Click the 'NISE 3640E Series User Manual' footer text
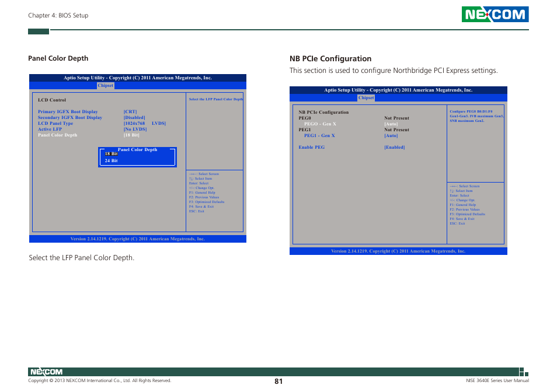This screenshot has height=392, width=557. 497,381
